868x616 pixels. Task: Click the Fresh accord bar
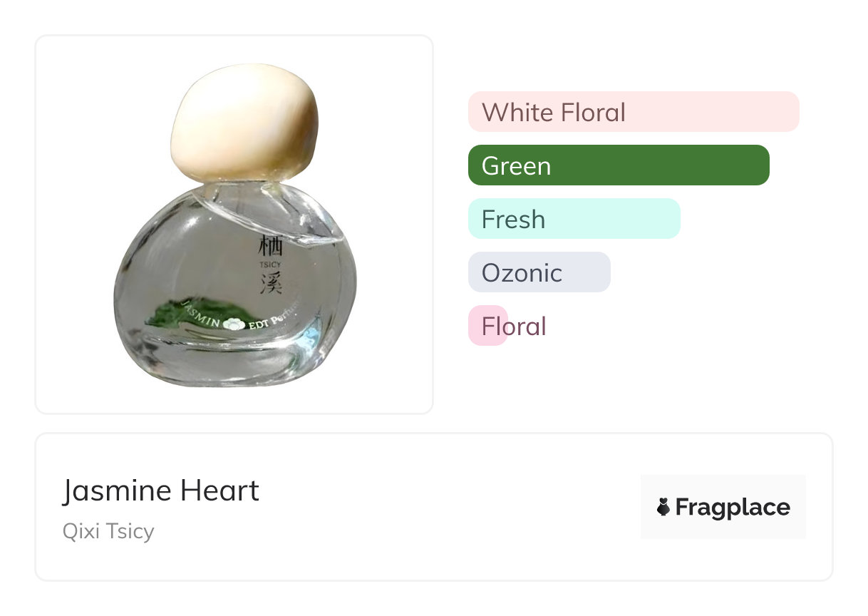(574, 219)
